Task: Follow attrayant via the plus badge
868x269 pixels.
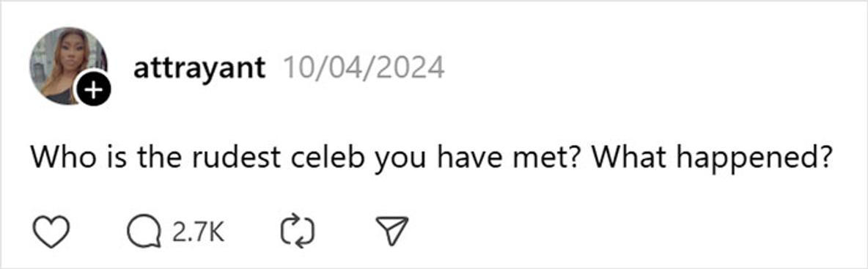Action: [93, 87]
